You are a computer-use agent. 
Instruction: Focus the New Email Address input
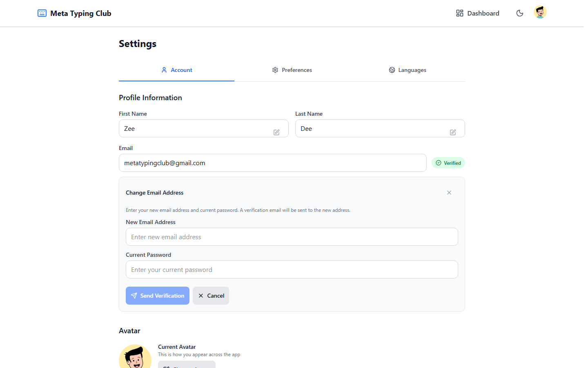click(292, 237)
